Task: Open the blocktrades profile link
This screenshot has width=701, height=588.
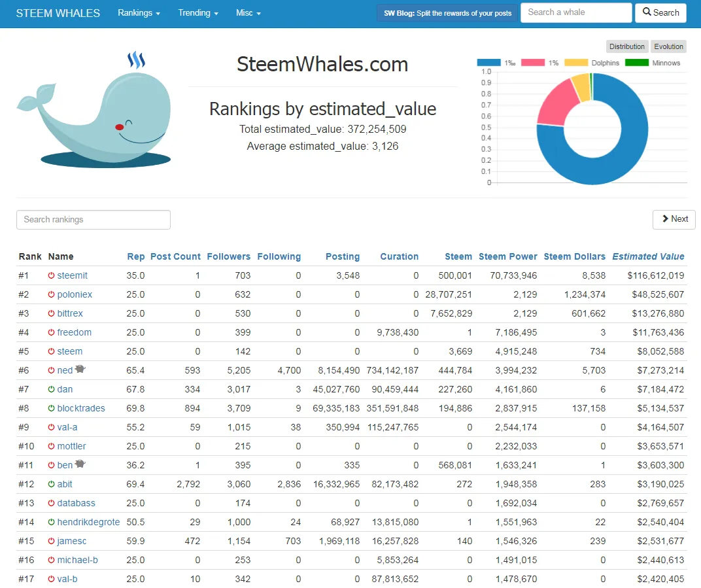Action: [81, 408]
